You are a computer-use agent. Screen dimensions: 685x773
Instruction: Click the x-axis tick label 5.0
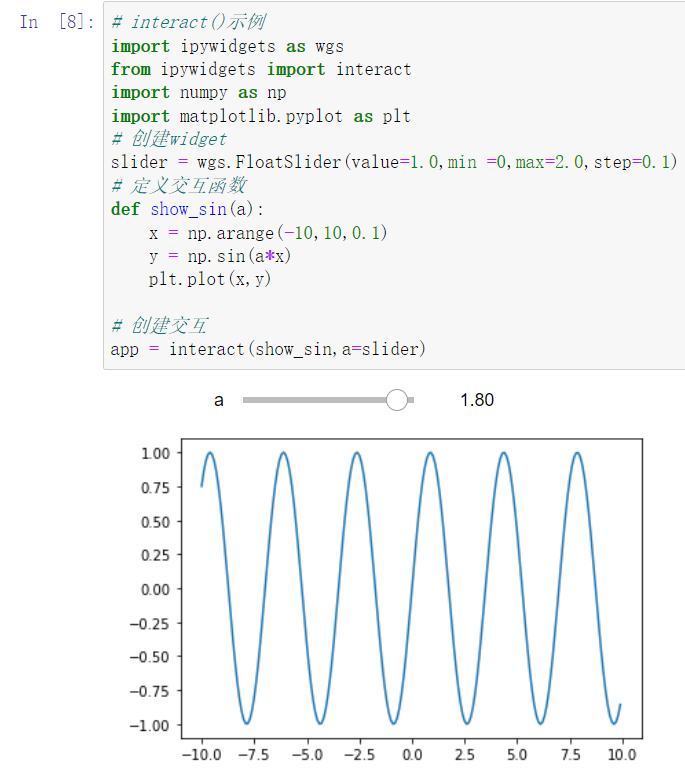(517, 754)
